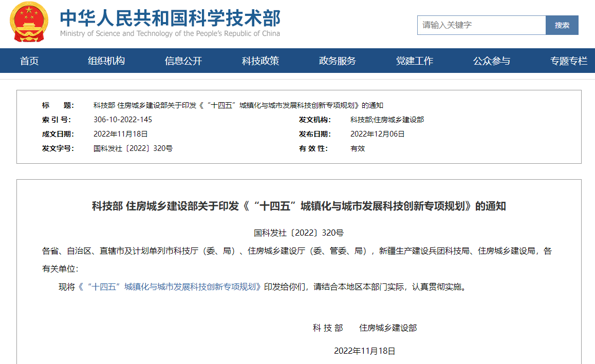The width and height of the screenshot is (595, 364).
Task: Click the 发文字号 label
Action: (x=58, y=149)
